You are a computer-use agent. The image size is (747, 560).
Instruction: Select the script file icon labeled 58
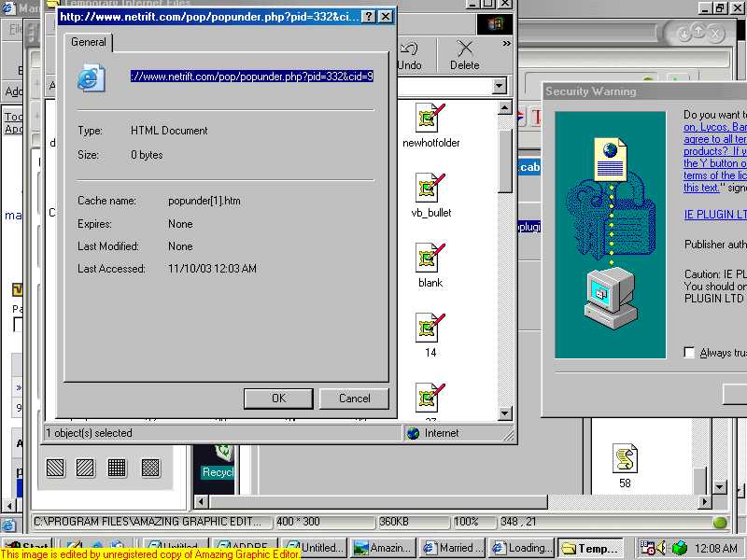point(625,459)
